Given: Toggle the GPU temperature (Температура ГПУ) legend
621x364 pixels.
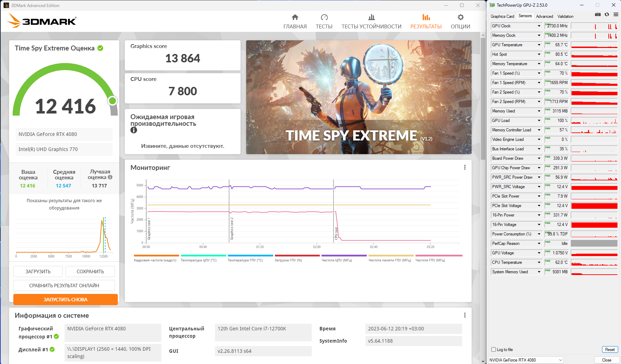Looking at the screenshot, I should 250,258.
